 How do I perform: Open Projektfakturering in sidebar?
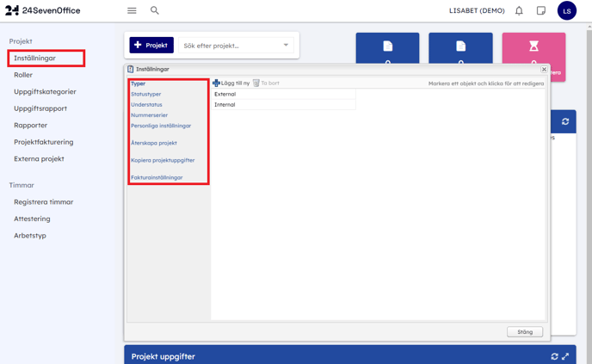coord(44,142)
